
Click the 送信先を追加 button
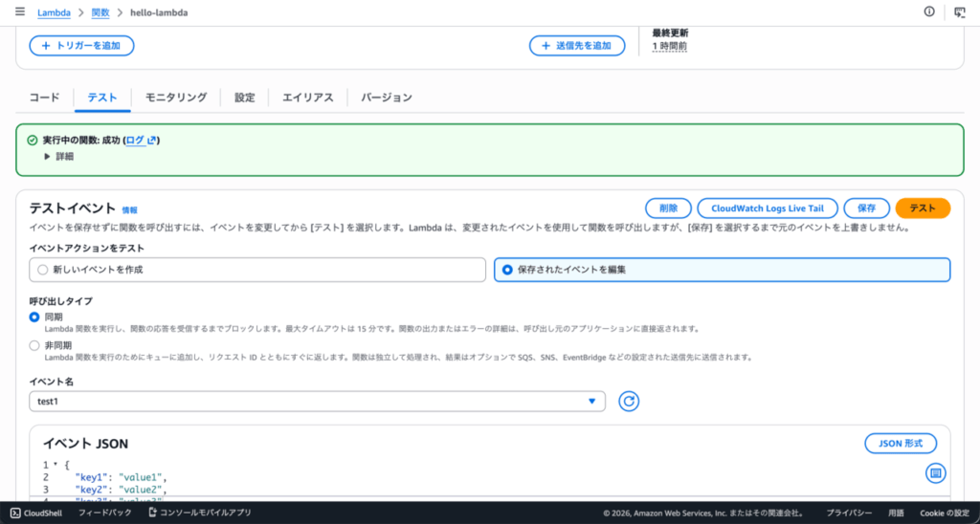point(577,46)
